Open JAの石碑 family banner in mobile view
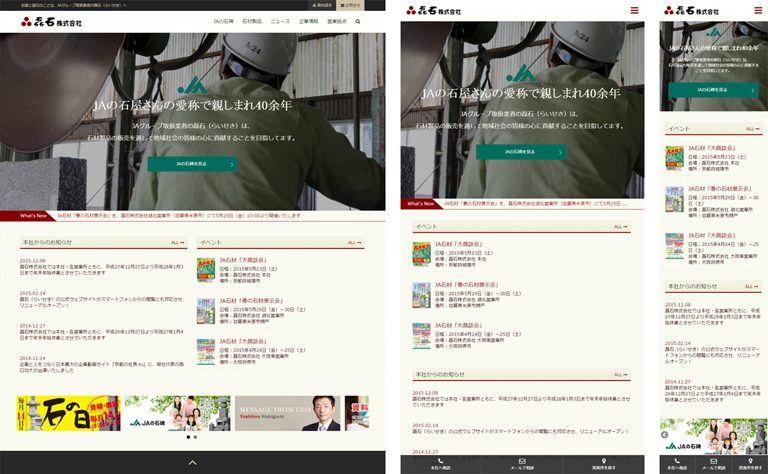Image resolution: width=768 pixels, height=474 pixels. [x=714, y=436]
